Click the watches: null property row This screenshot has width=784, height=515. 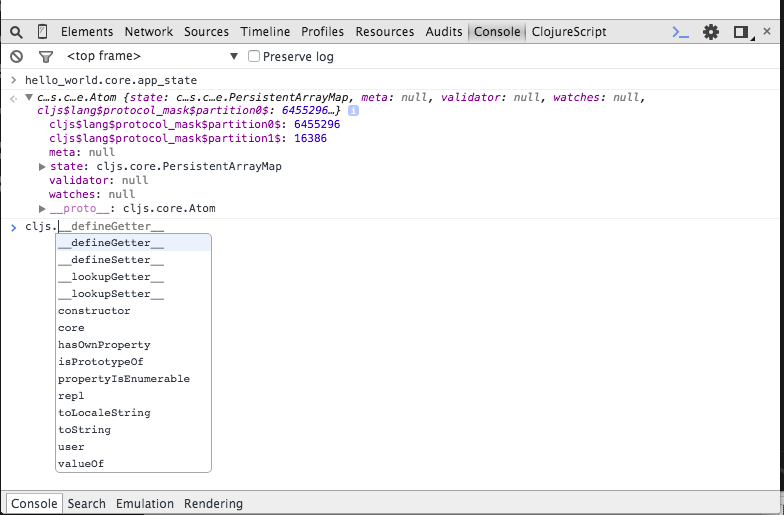[92, 194]
